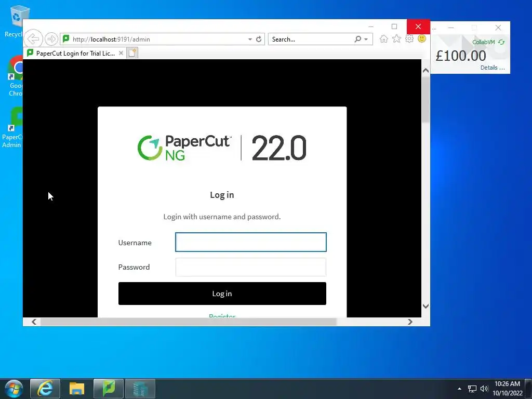Click the volume speaker tray icon

[484, 389]
